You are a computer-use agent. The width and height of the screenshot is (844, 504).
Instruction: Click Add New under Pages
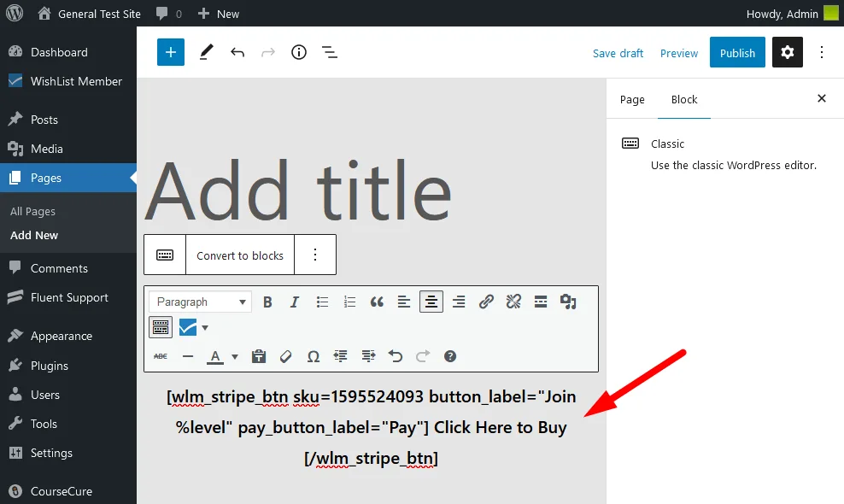pyautogui.click(x=34, y=235)
